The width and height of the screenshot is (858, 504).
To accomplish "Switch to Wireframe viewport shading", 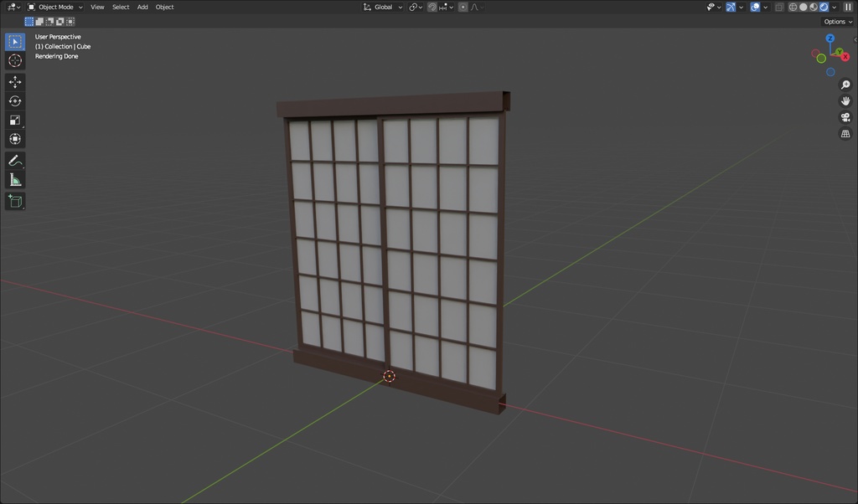I will click(x=793, y=7).
